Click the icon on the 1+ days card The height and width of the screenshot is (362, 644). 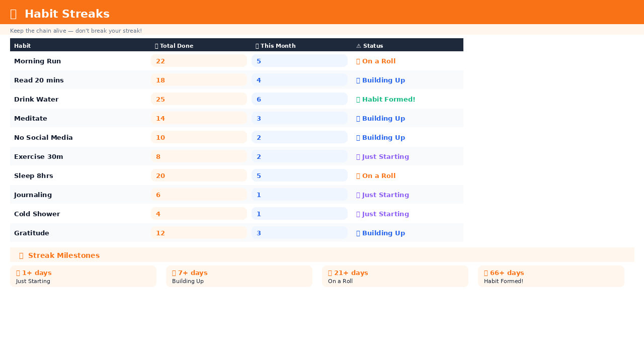(18, 273)
